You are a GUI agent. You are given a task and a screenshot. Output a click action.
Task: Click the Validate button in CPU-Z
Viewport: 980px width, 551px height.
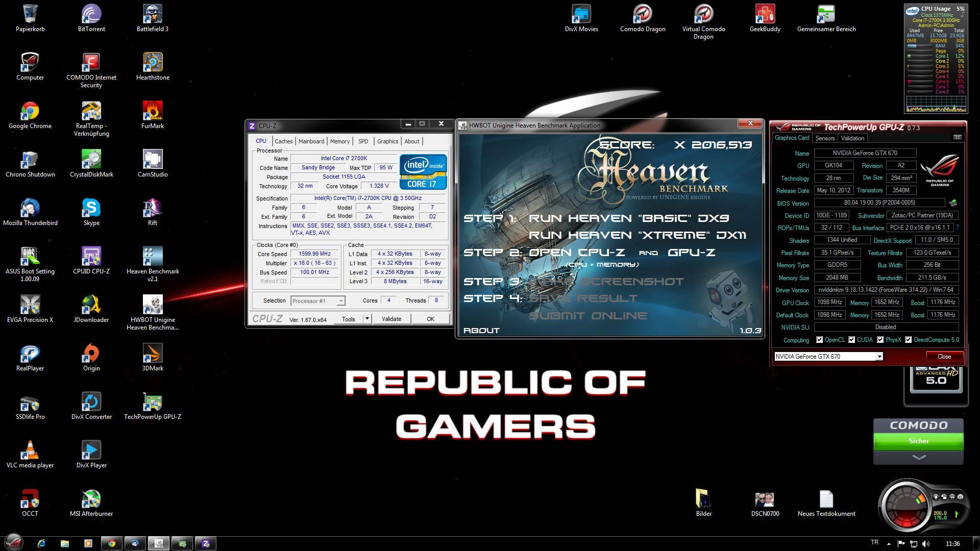pyautogui.click(x=391, y=319)
